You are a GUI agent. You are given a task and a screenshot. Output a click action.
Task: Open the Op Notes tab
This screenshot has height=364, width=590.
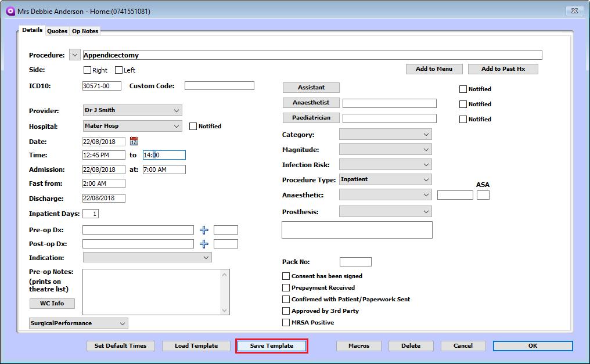(x=84, y=31)
